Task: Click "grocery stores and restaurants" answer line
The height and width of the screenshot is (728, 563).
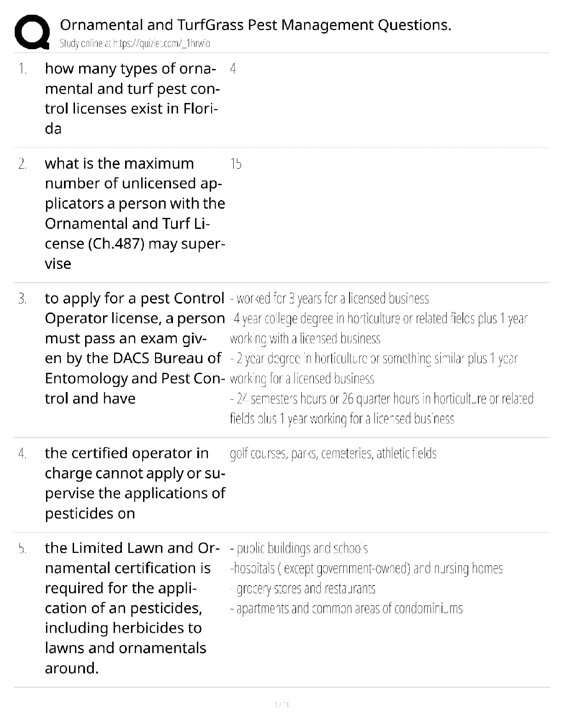Action: tap(303, 589)
